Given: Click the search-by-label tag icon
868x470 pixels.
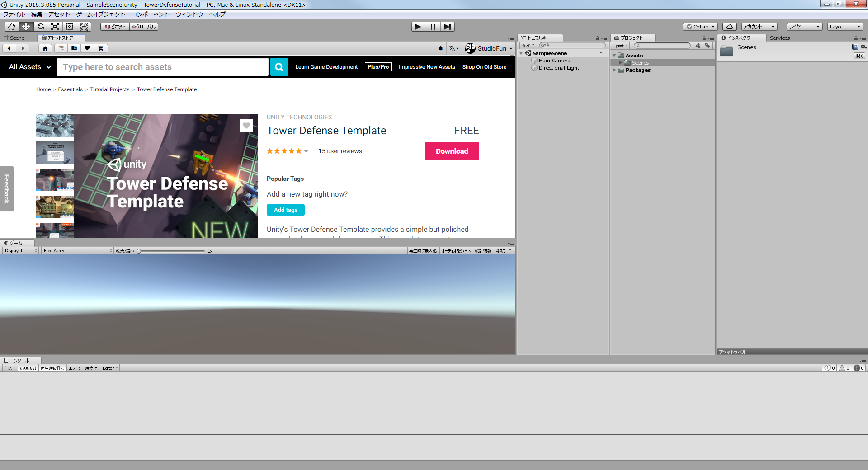Looking at the screenshot, I should click(x=708, y=46).
